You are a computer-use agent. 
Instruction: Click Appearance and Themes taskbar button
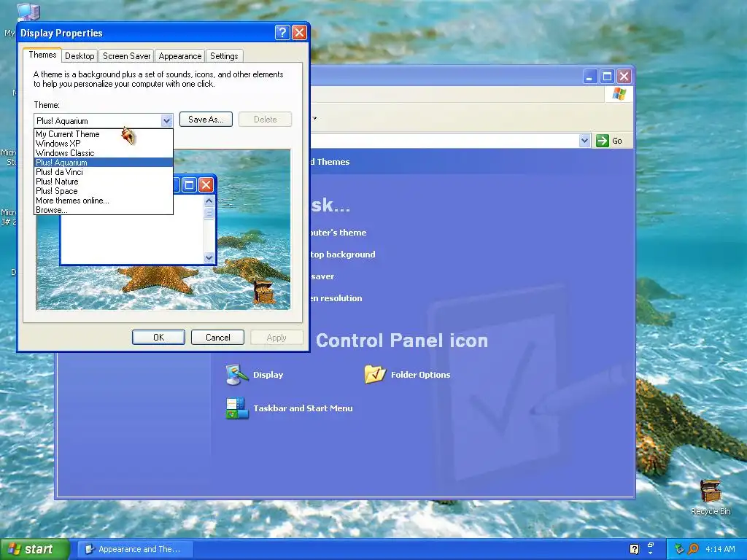click(x=135, y=549)
